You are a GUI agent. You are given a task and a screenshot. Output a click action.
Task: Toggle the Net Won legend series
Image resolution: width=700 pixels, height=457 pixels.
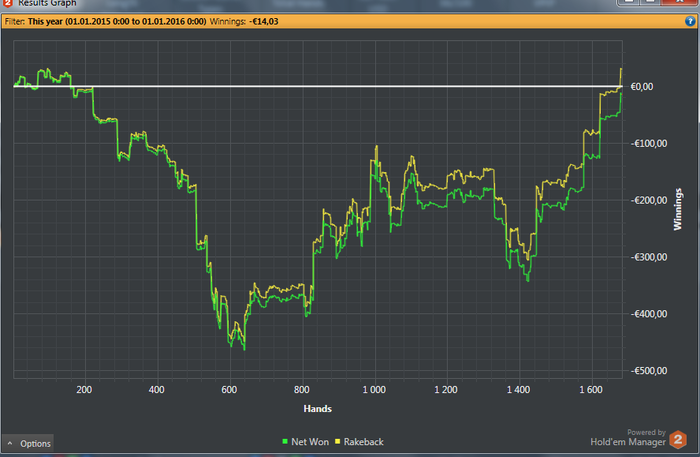click(x=306, y=442)
